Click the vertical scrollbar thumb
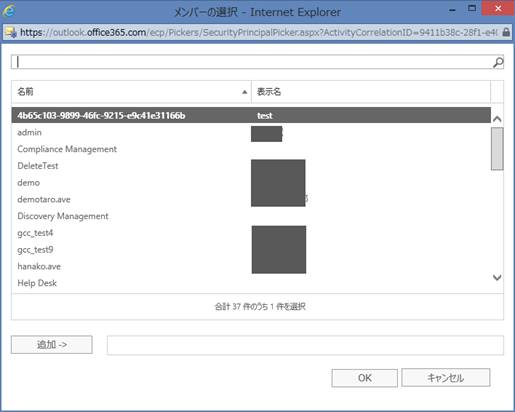Screen dimensions: 515x412 coord(497,149)
